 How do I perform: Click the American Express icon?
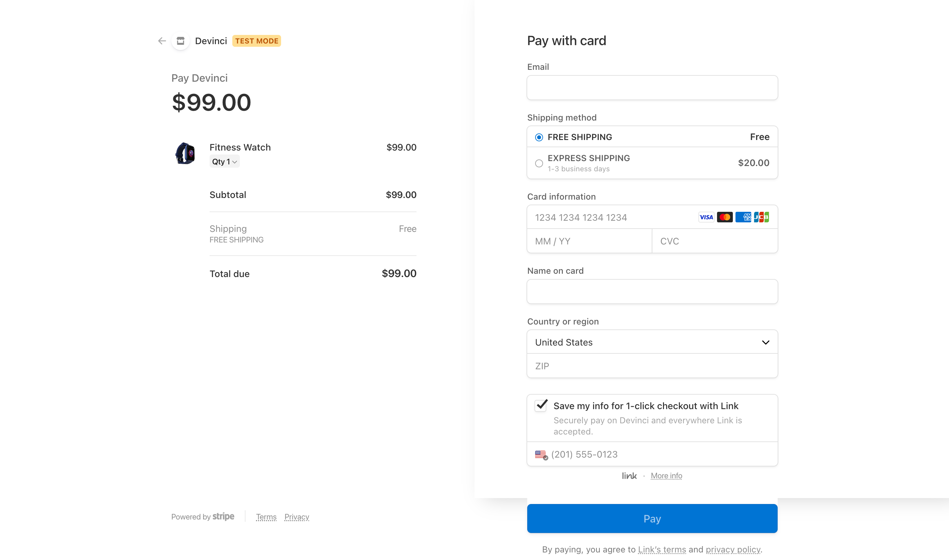click(743, 217)
